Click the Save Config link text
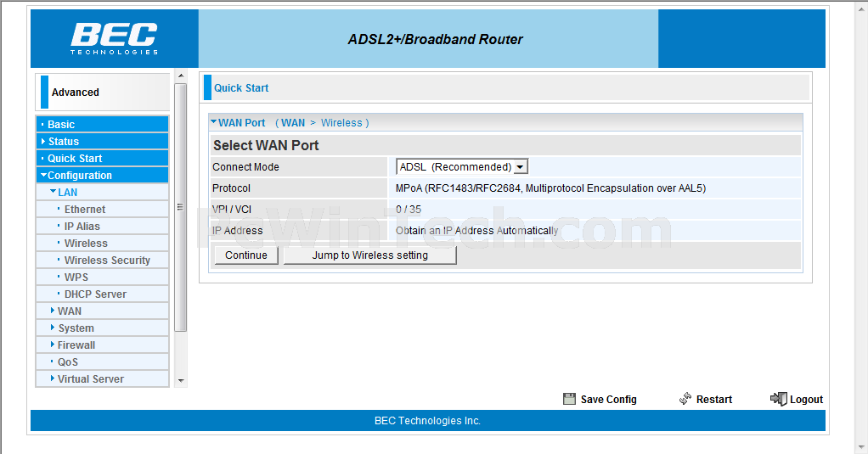Viewport: 868px width, 454px height. click(x=608, y=399)
